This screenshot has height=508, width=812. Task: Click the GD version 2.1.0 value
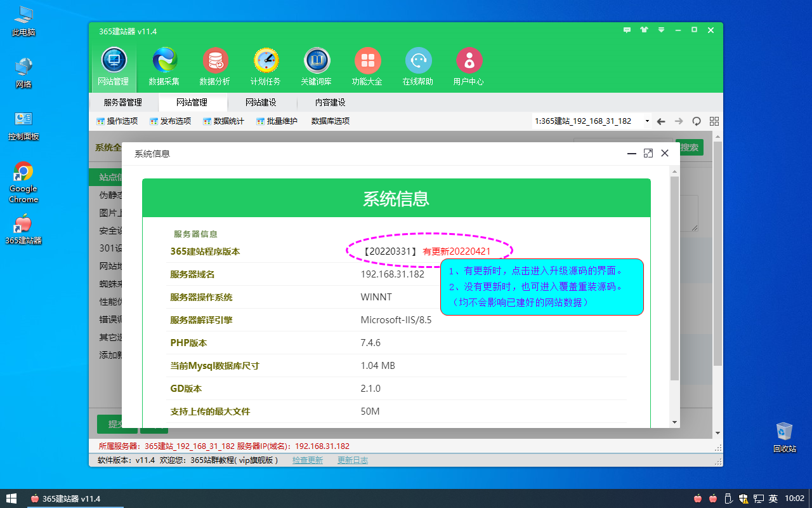370,389
